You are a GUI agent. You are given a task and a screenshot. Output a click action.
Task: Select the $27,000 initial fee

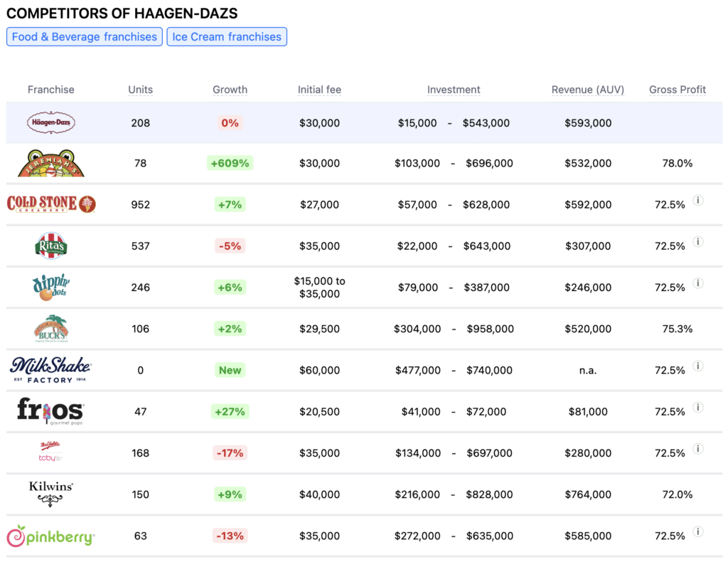click(319, 204)
